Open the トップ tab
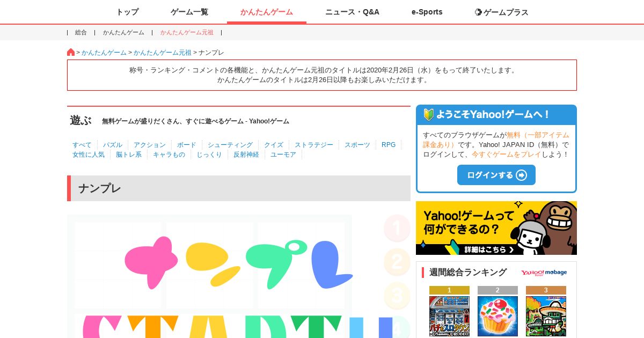Viewport: 644px width, 338px height. 127,12
